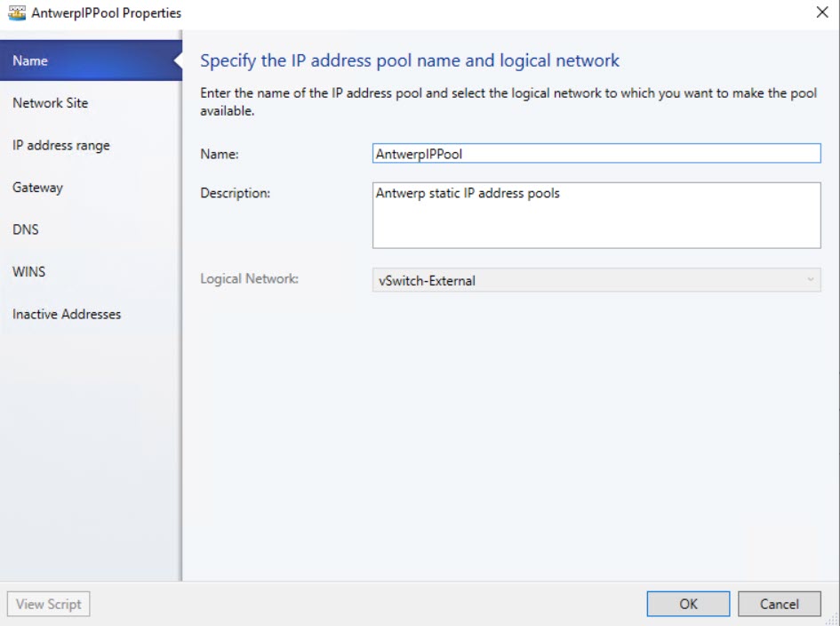Close the AntwerpIPPool Properties dialog
840x626 pixels.
click(x=821, y=12)
